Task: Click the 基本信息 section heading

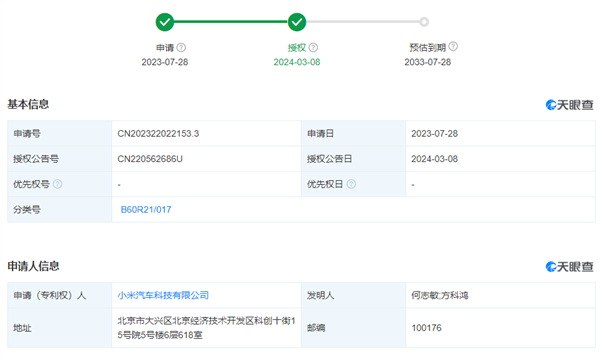Action: pos(28,104)
